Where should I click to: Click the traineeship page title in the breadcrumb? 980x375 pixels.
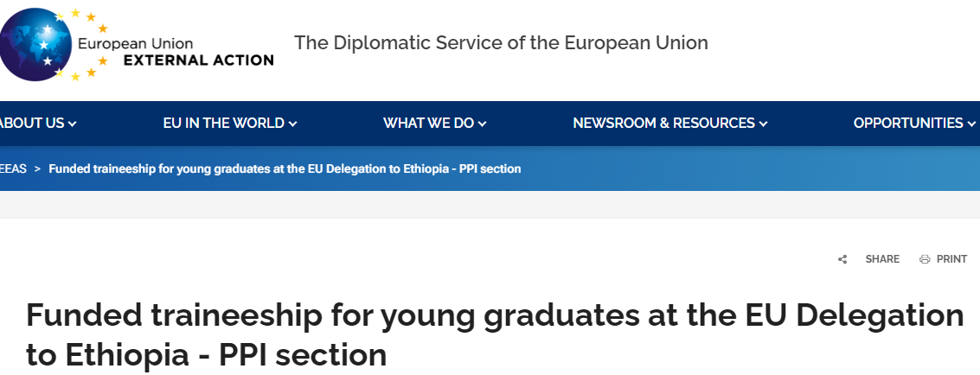click(x=285, y=168)
